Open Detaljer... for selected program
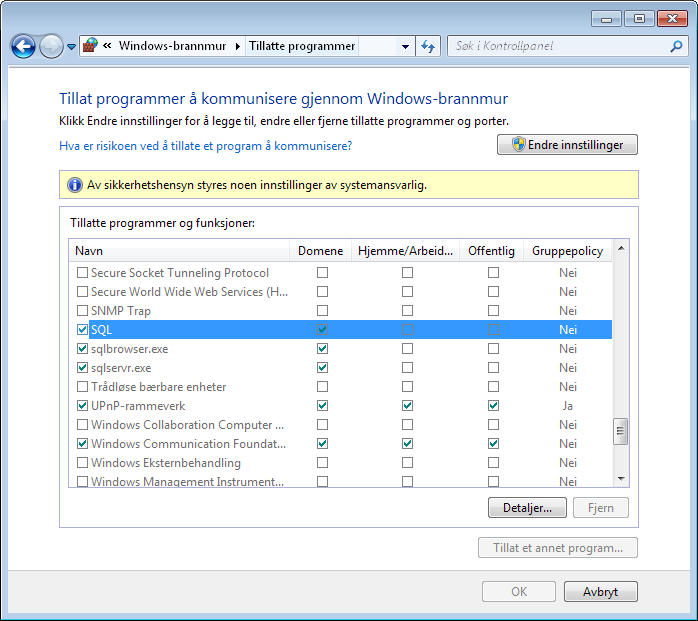Viewport: 698px width, 621px height. point(528,508)
